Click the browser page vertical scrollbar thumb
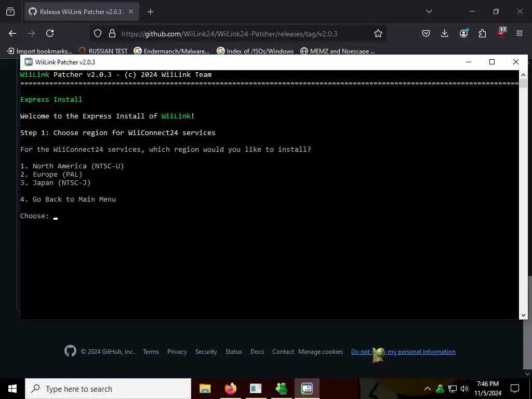 pos(529,323)
